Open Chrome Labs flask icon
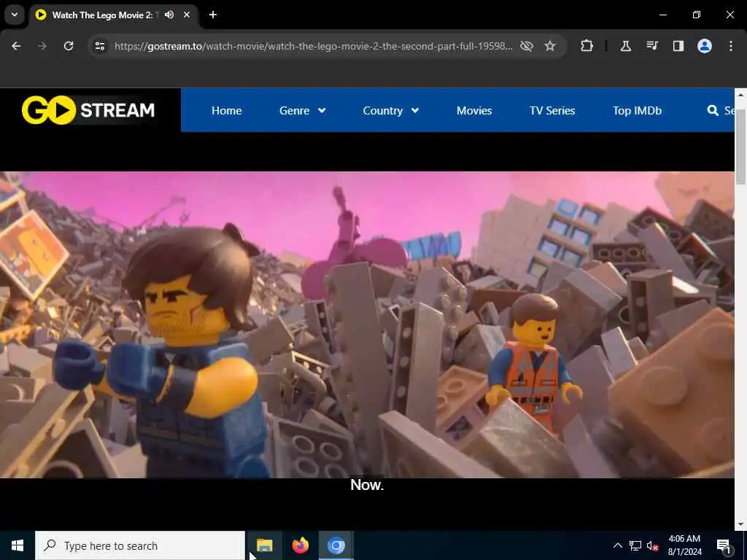This screenshot has width=747, height=560. (625, 46)
